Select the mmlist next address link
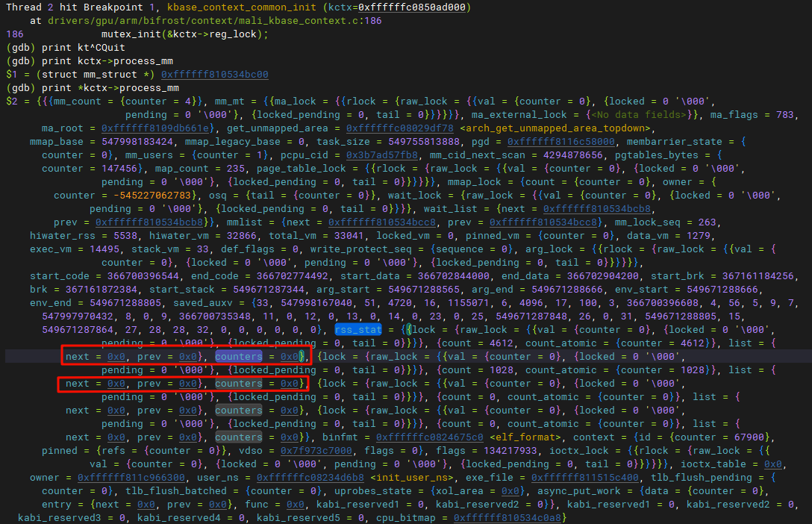Screen dimensions: 812x524 pyautogui.click(x=381, y=222)
